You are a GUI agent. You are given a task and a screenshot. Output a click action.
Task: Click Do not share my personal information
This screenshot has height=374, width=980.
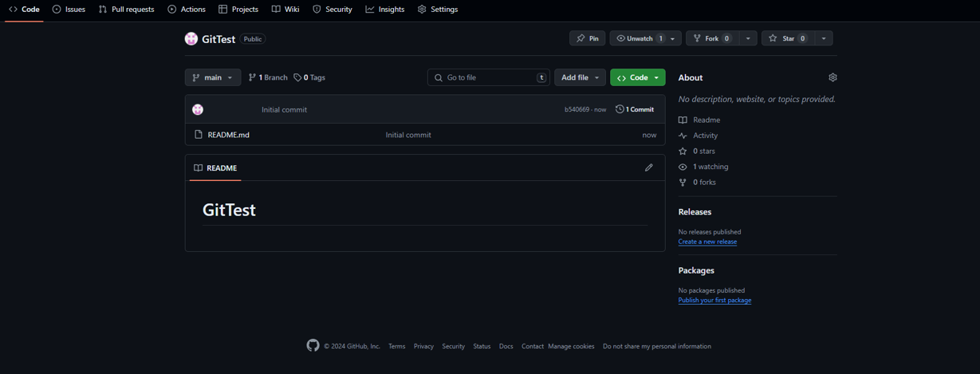point(657,346)
